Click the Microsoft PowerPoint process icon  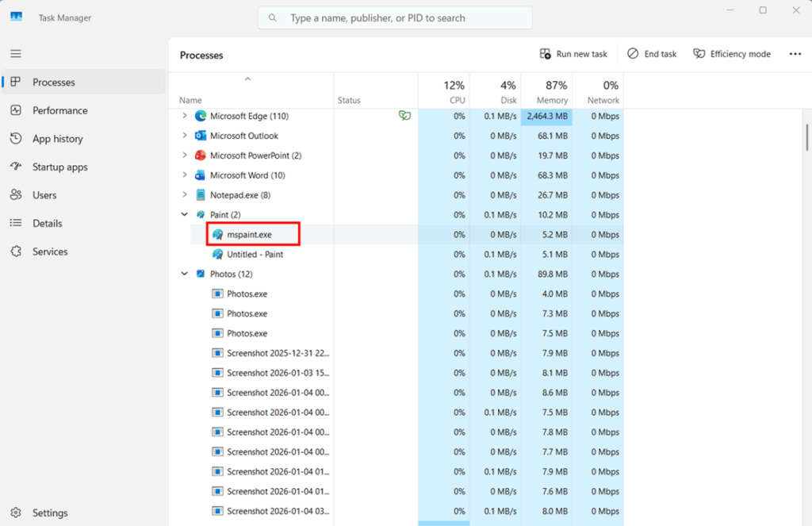201,155
